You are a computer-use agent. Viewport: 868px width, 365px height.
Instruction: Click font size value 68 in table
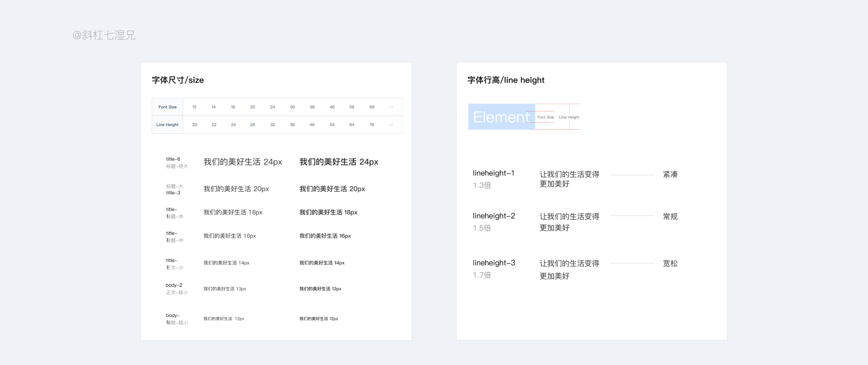pos(372,107)
